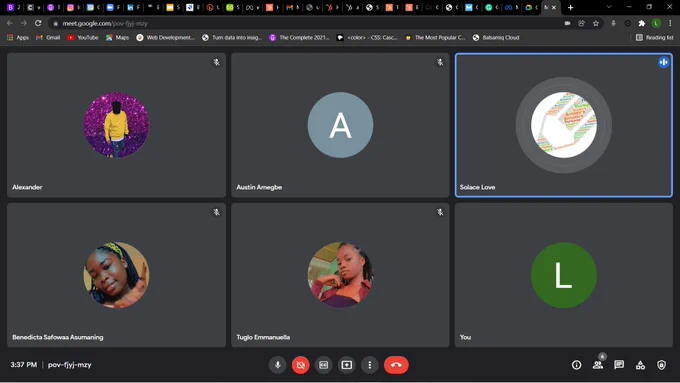Expand the tab search dropdown arrow
680x383 pixels.
pos(609,7)
